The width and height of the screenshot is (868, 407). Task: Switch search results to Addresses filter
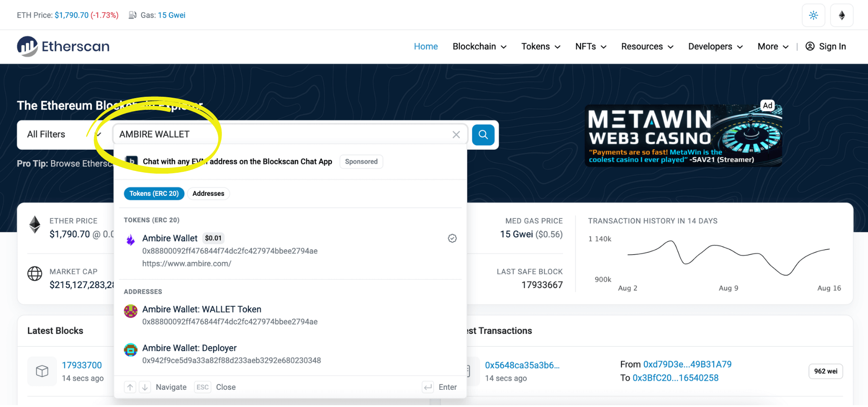(208, 194)
